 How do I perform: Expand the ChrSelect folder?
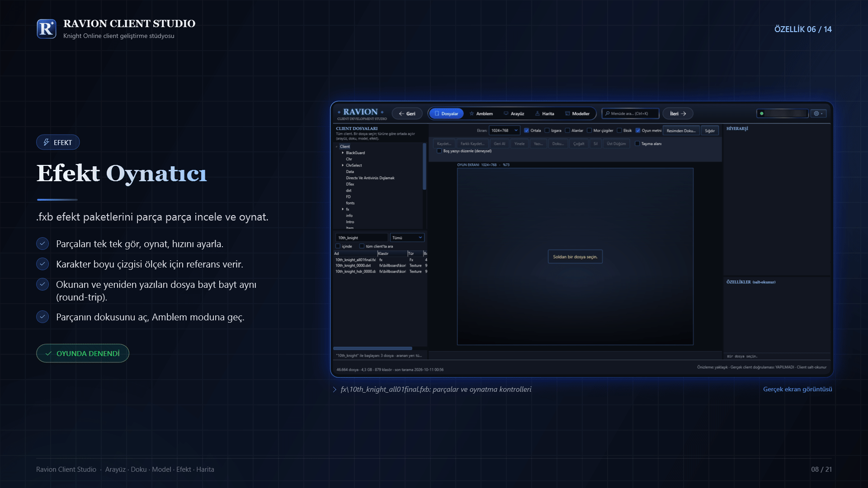pos(343,165)
